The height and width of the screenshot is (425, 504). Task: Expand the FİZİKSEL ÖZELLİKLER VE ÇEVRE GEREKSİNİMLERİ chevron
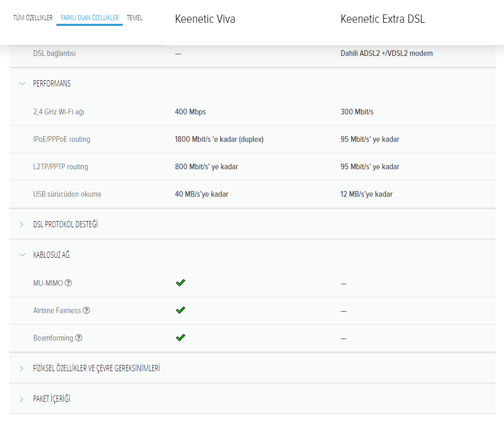(x=21, y=369)
